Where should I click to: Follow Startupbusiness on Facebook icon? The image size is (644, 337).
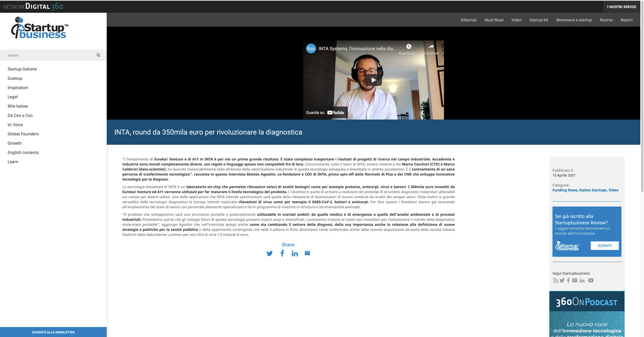point(568,280)
